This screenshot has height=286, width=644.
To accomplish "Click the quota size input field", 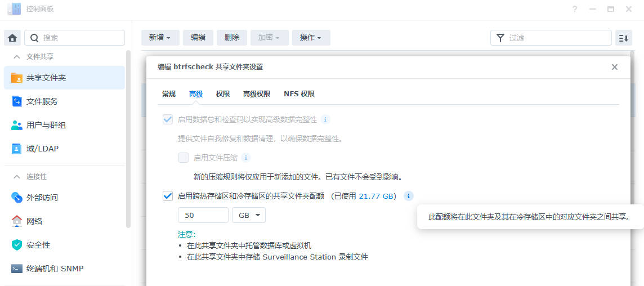I will tap(203, 215).
